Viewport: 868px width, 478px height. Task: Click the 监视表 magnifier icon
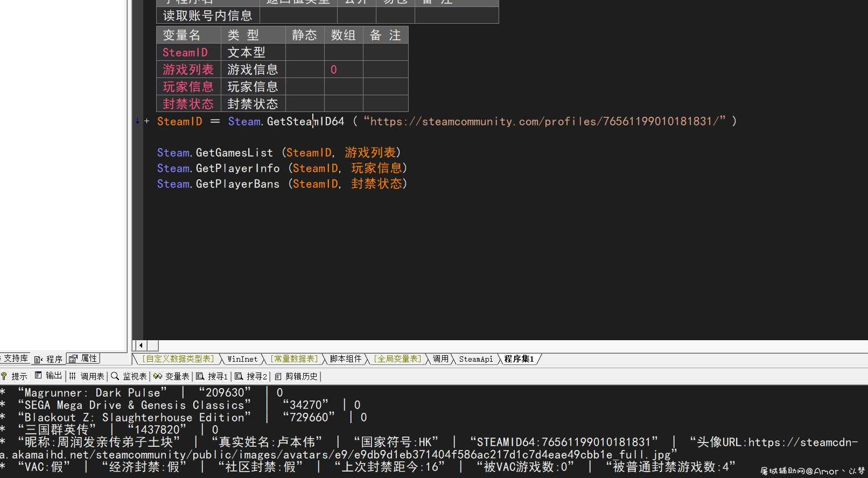(x=115, y=376)
